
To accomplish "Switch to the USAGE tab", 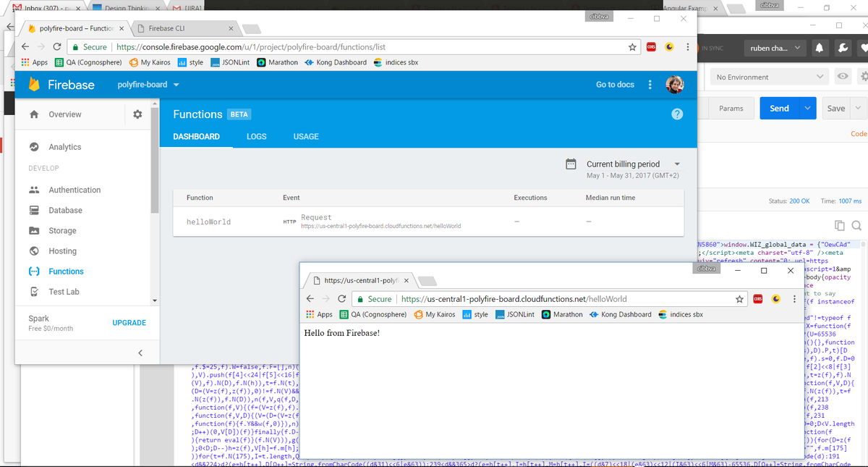I will coord(306,136).
